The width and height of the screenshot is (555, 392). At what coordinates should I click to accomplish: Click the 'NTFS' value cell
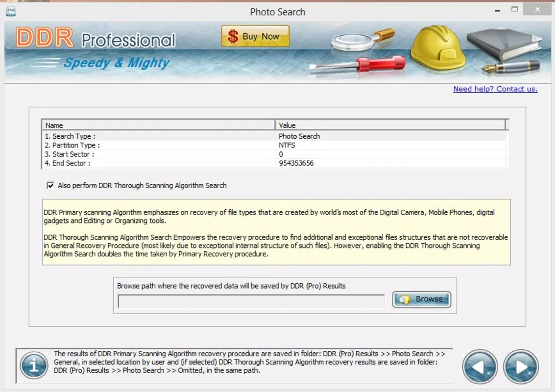[x=287, y=145]
